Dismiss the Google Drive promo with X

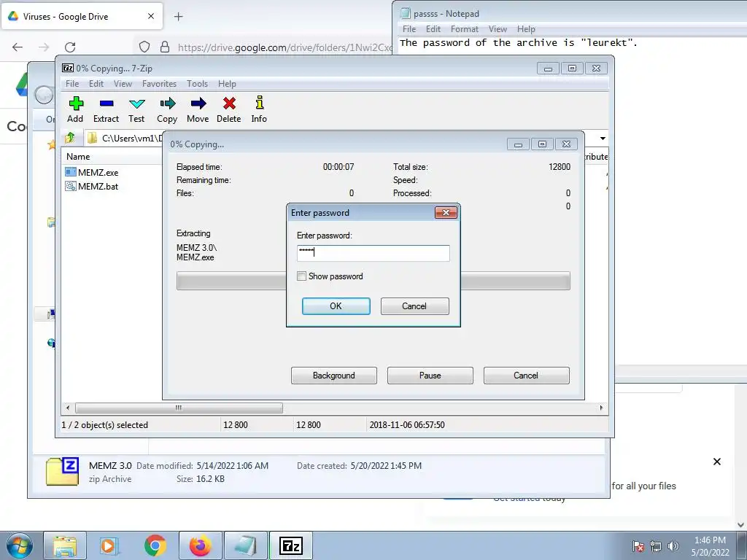click(x=716, y=462)
